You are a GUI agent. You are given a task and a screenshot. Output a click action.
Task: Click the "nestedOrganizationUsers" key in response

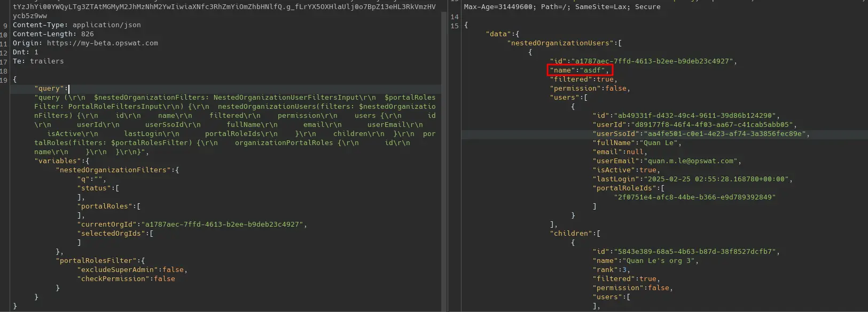tap(560, 43)
